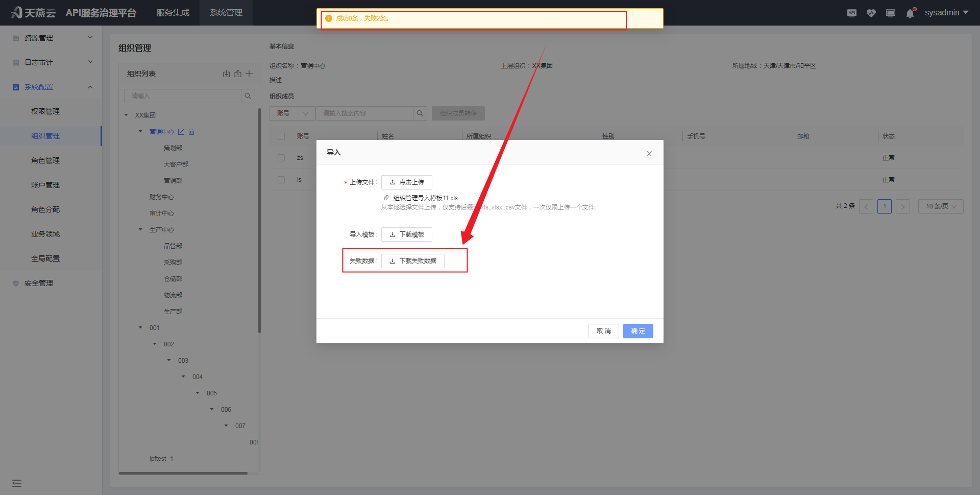This screenshot has height=495, width=980.
Task: Open the notification bell in top bar
Action: [910, 13]
